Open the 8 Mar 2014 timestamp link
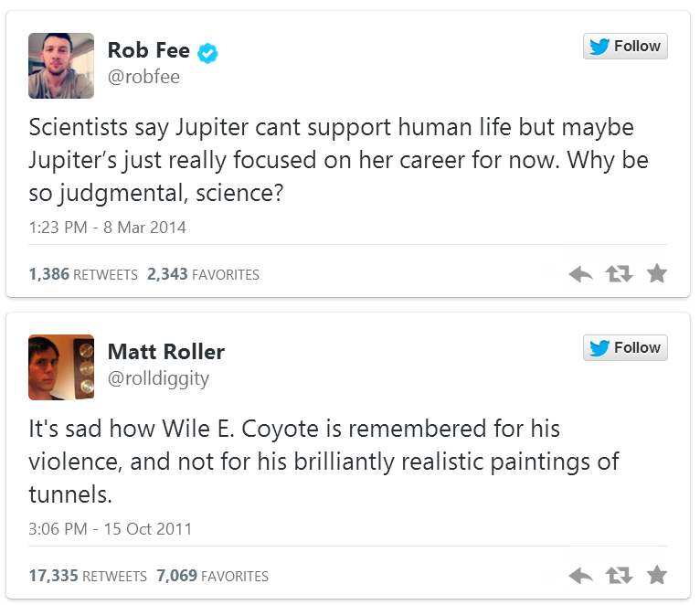This screenshot has width=700, height=605. click(107, 228)
